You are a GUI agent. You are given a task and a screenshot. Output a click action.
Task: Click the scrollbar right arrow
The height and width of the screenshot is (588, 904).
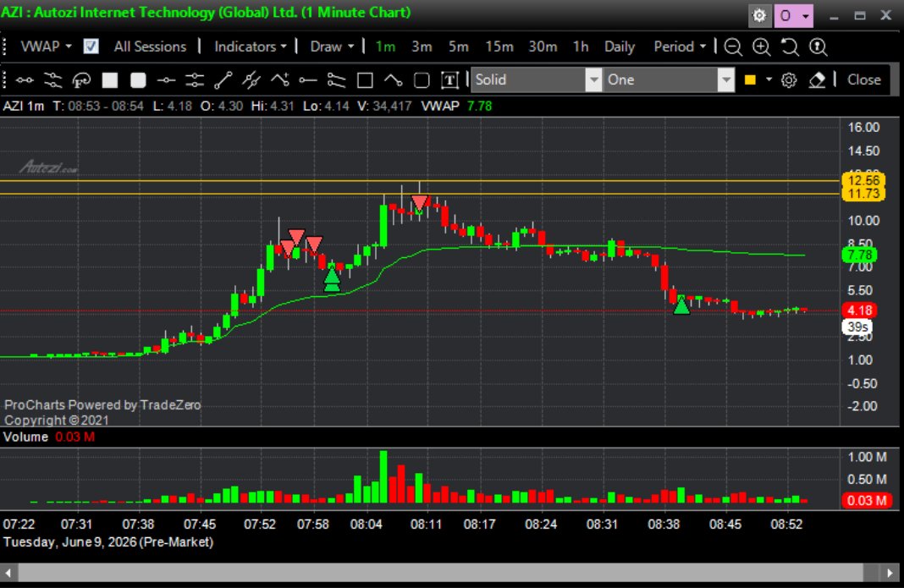[890, 573]
